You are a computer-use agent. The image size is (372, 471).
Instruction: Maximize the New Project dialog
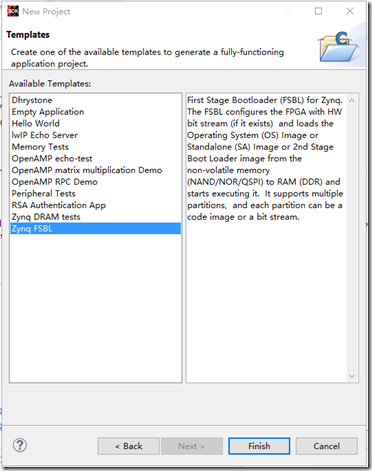[318, 11]
